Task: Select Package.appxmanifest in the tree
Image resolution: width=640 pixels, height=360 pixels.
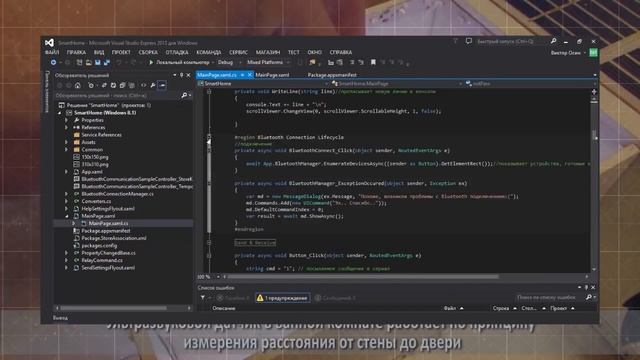Action: tap(106, 231)
